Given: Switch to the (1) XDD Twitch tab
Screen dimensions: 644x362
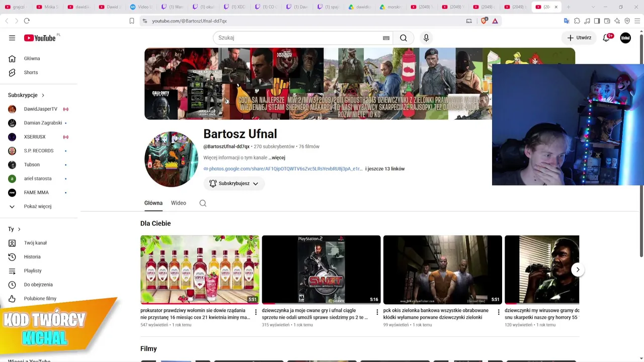Looking at the screenshot, I should (x=234, y=7).
